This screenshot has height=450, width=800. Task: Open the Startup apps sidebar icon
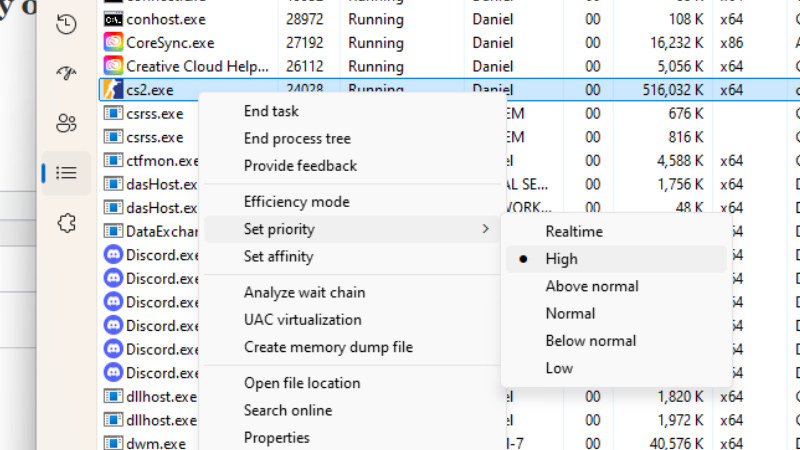point(66,73)
